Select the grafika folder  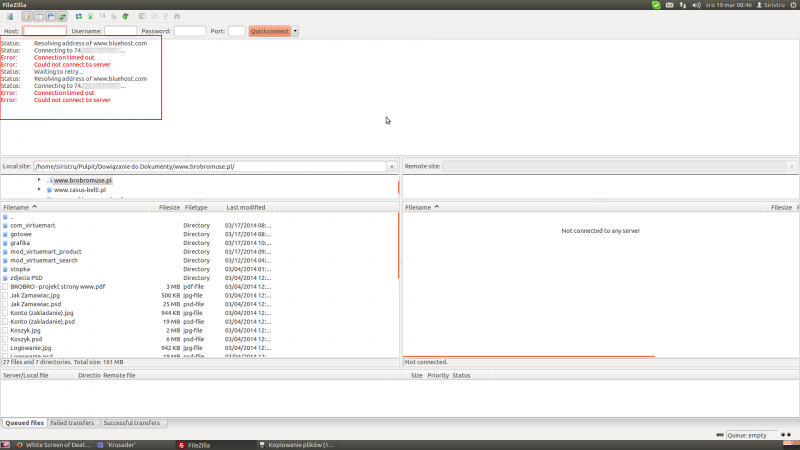click(x=20, y=243)
